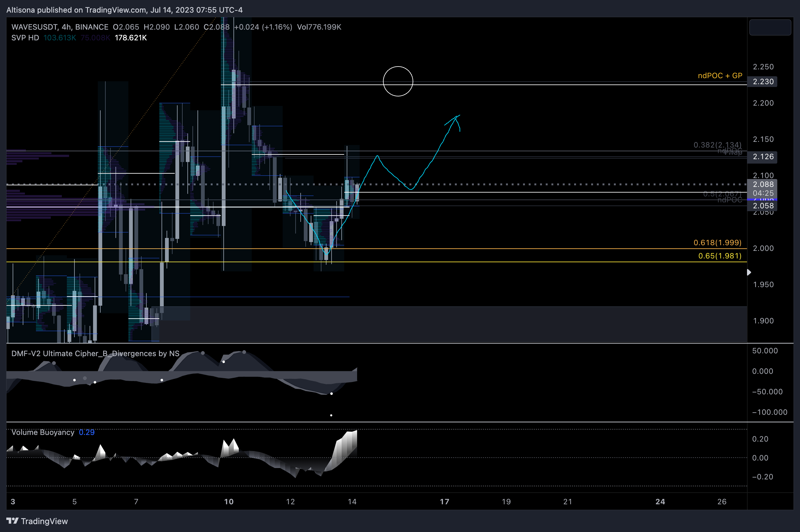Click the Volume Buoyancy indicator label

(43, 432)
